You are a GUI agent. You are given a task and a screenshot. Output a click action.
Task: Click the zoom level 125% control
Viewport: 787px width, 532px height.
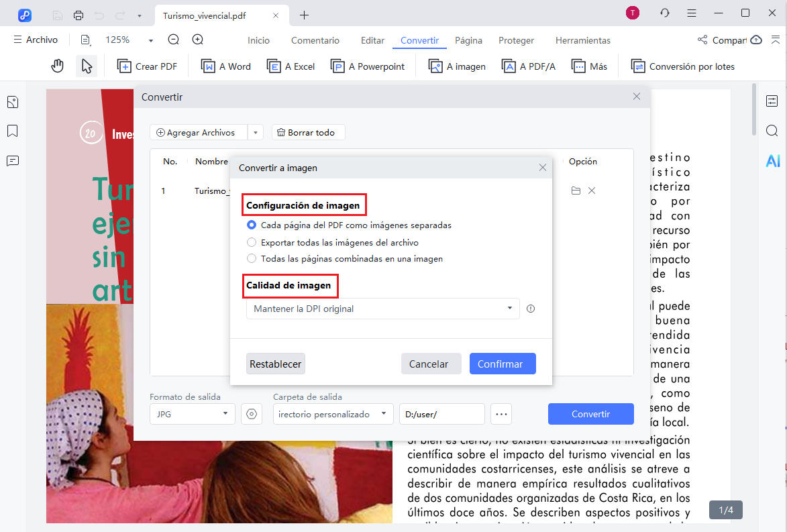pyautogui.click(x=118, y=40)
